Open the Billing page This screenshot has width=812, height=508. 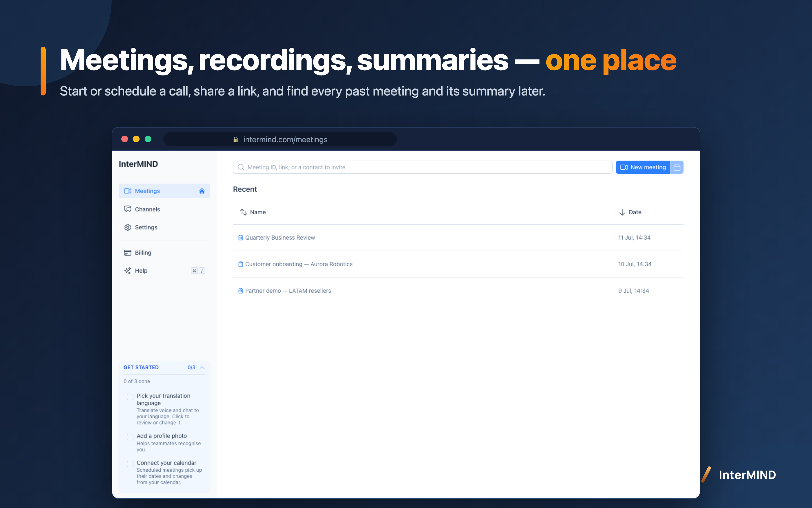coord(164,253)
